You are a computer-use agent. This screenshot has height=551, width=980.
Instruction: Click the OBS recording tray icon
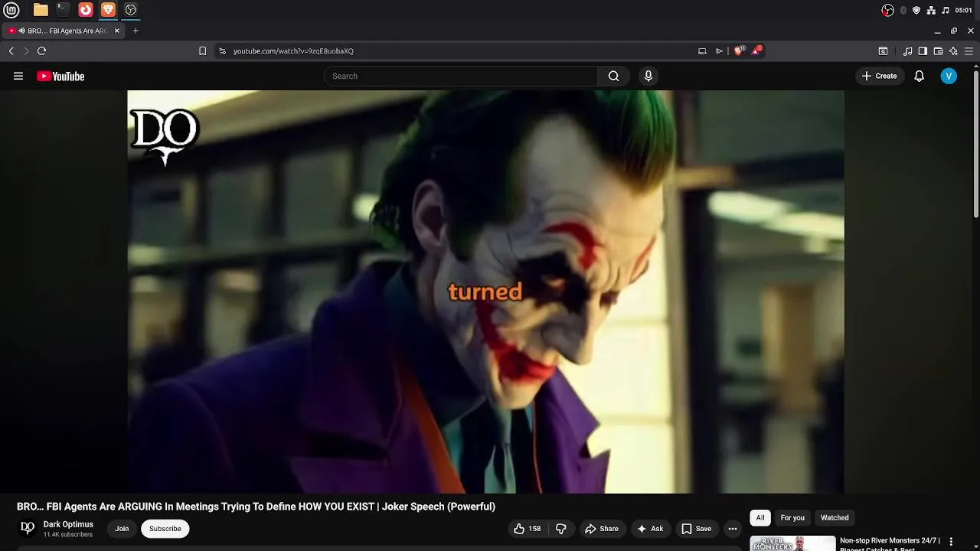point(888,10)
